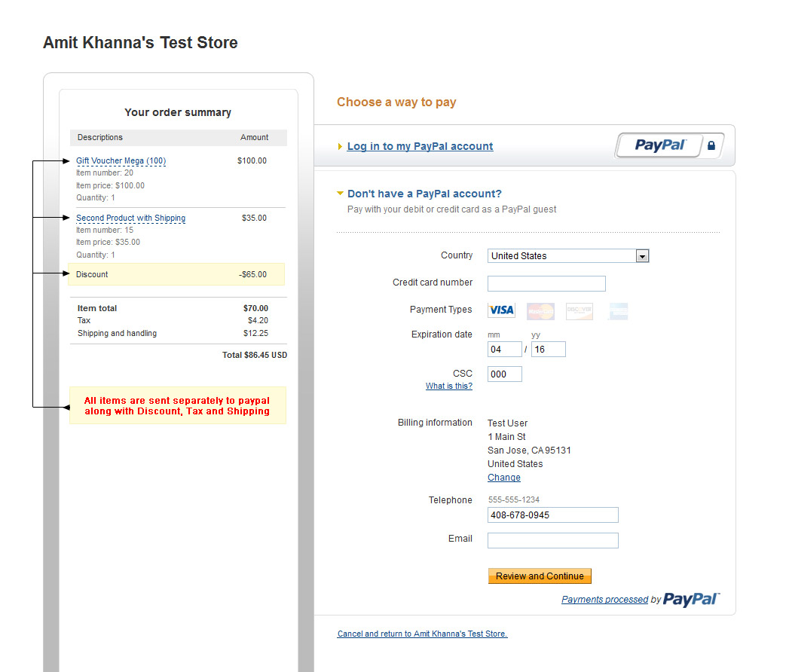Click the PayPal logo near Payments processed
This screenshot has height=672, width=786.
691,599
